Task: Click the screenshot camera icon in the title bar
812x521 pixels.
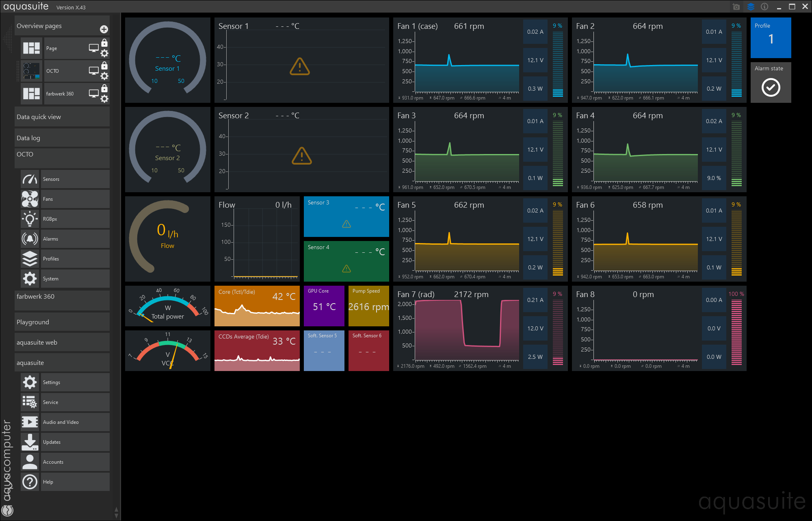Action: pyautogui.click(x=736, y=7)
